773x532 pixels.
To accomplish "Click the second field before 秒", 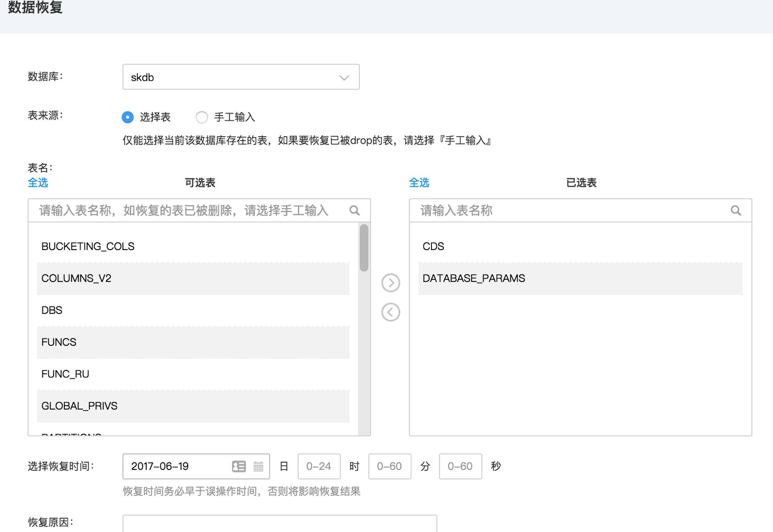I will pyautogui.click(x=460, y=466).
